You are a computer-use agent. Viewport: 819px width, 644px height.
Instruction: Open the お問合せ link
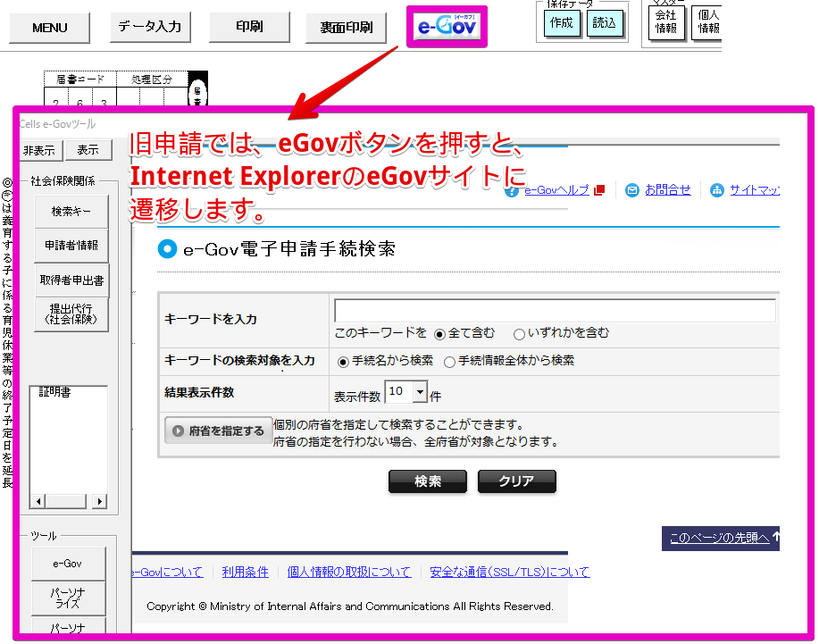point(667,190)
